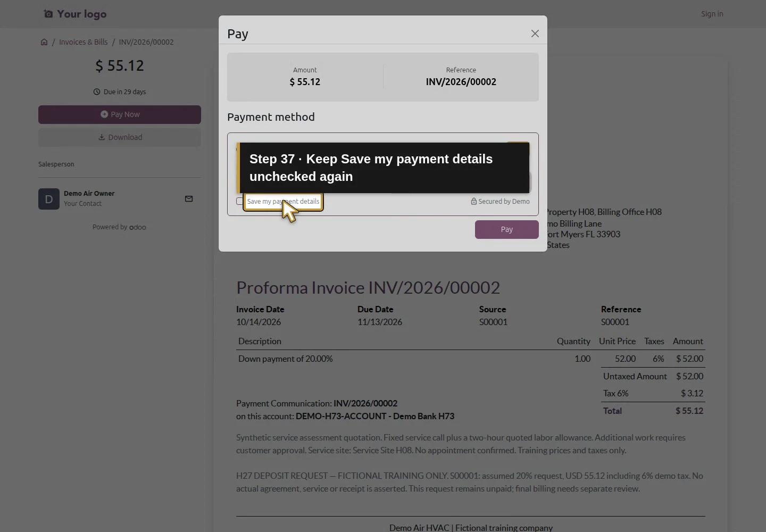766x532 pixels.
Task: Click the Down payment of 20.00% line
Action: 286,359
